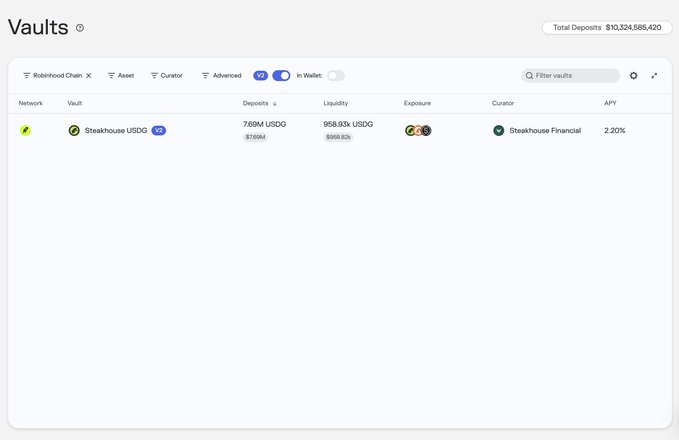Click the Filter vaults search field
This screenshot has height=440, width=679.
(570, 75)
